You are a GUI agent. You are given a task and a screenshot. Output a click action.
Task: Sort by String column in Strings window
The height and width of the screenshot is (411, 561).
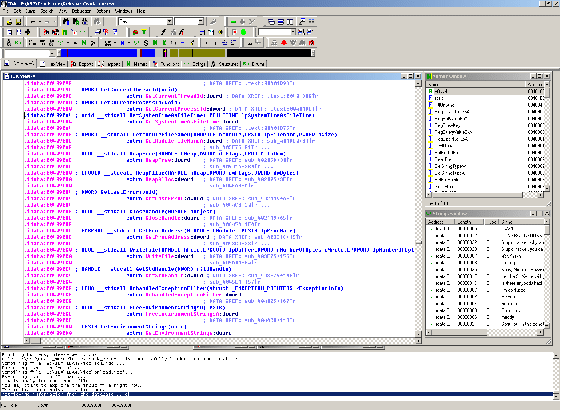click(x=522, y=222)
